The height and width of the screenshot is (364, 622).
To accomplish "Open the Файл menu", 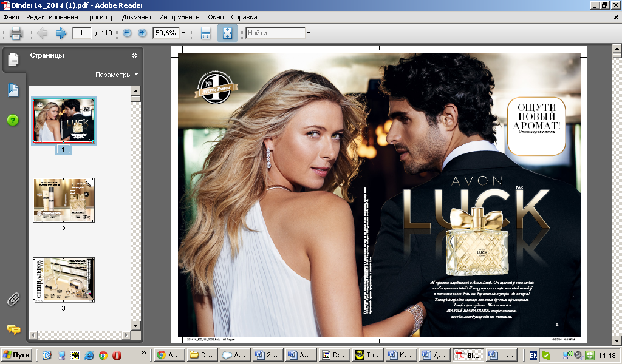I will [x=11, y=17].
